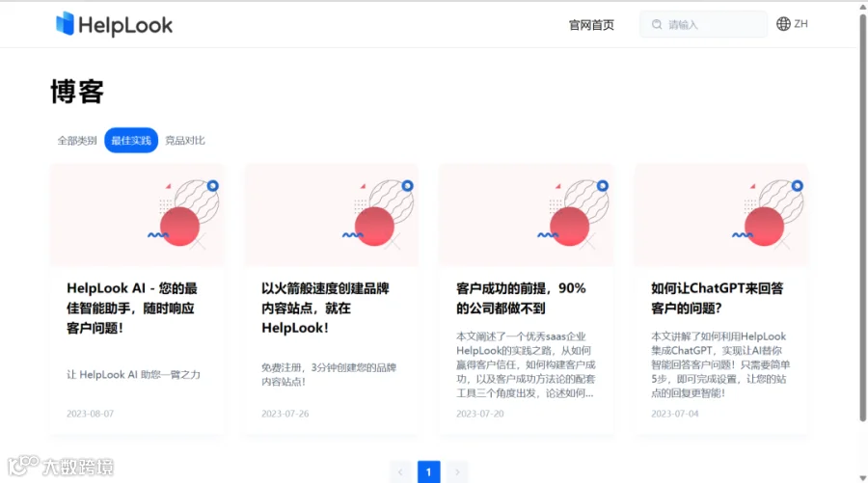Image resolution: width=868 pixels, height=483 pixels.
Task: Click the date 2023-07-26
Action: tap(285, 414)
